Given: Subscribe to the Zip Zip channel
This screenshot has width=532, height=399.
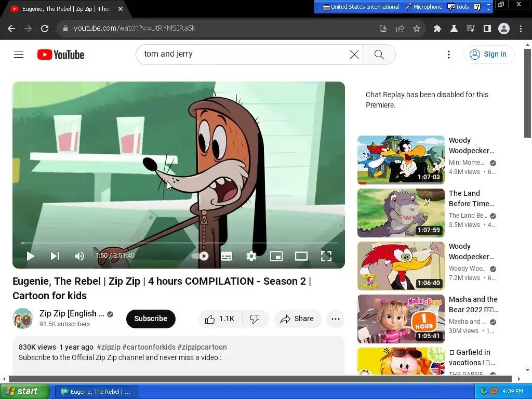Looking at the screenshot, I should (x=151, y=318).
